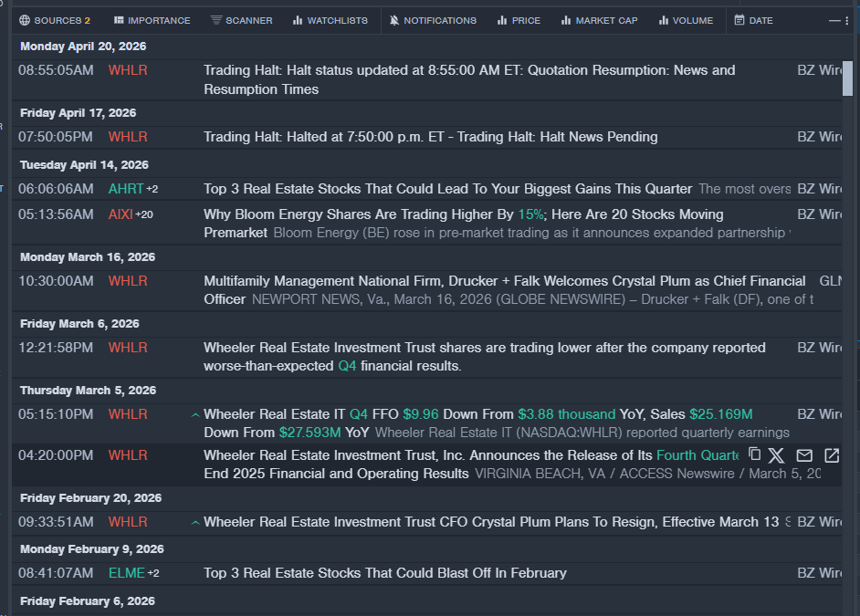
Task: Click the calendar Date icon
Action: click(739, 20)
